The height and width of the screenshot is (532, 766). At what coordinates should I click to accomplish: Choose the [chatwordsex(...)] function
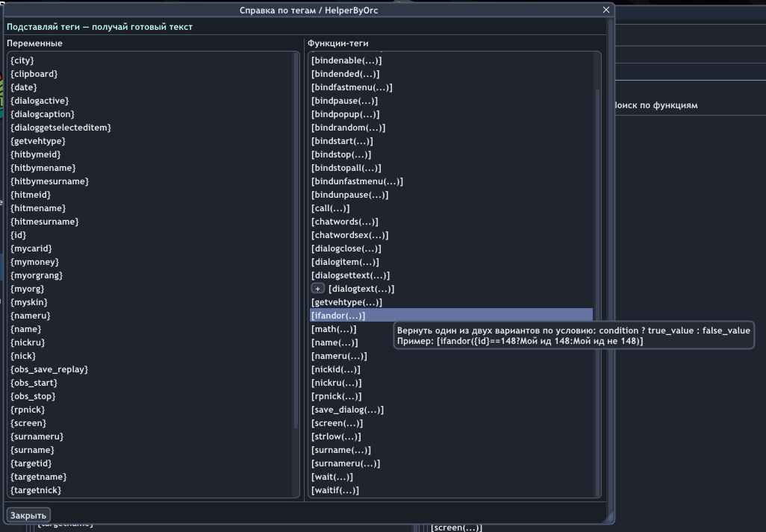coord(349,235)
